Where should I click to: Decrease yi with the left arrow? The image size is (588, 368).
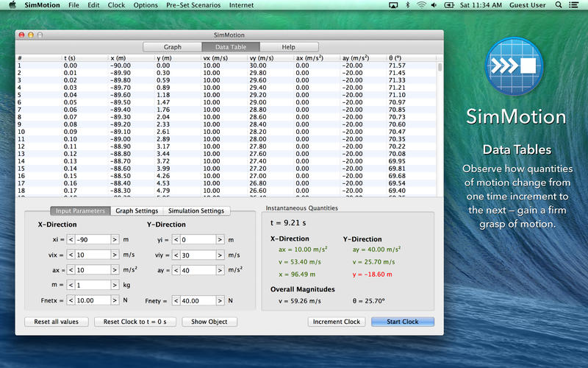click(x=176, y=240)
